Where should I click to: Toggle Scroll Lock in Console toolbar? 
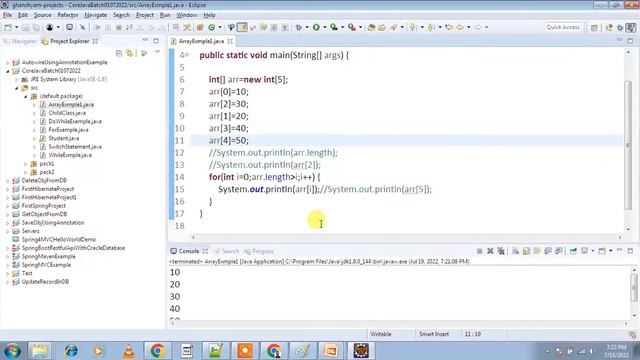coord(526,251)
